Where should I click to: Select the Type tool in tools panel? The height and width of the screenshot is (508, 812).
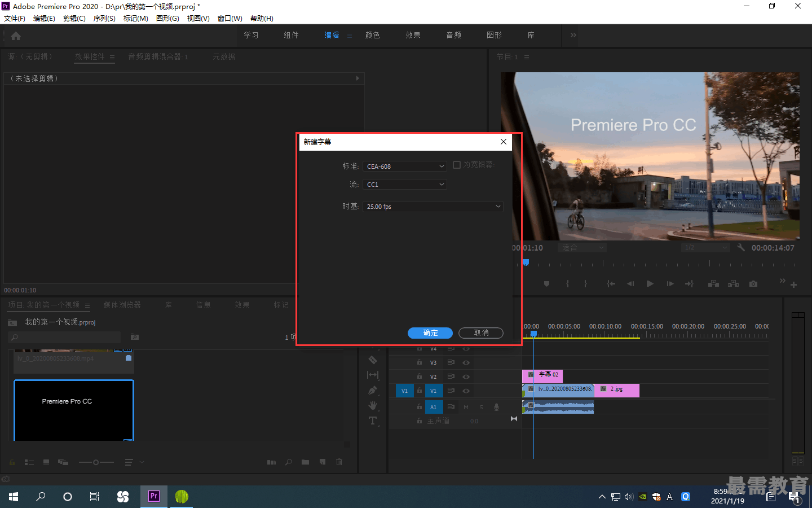pyautogui.click(x=373, y=421)
